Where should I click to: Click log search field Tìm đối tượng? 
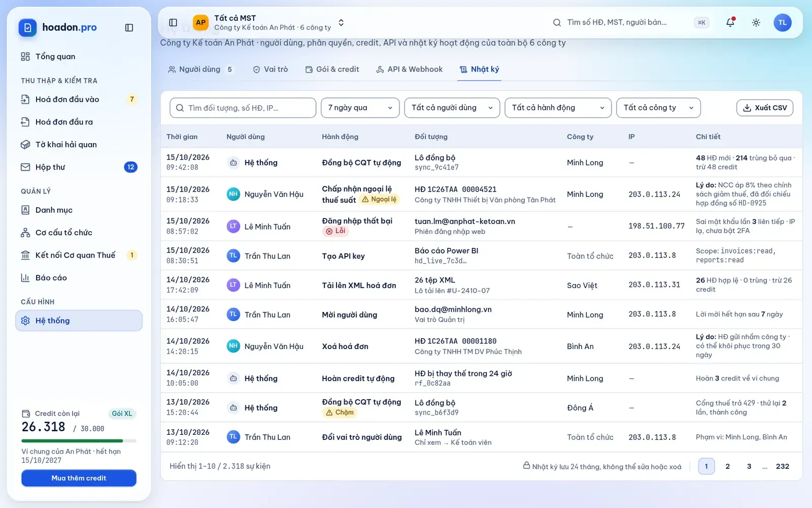pos(243,108)
